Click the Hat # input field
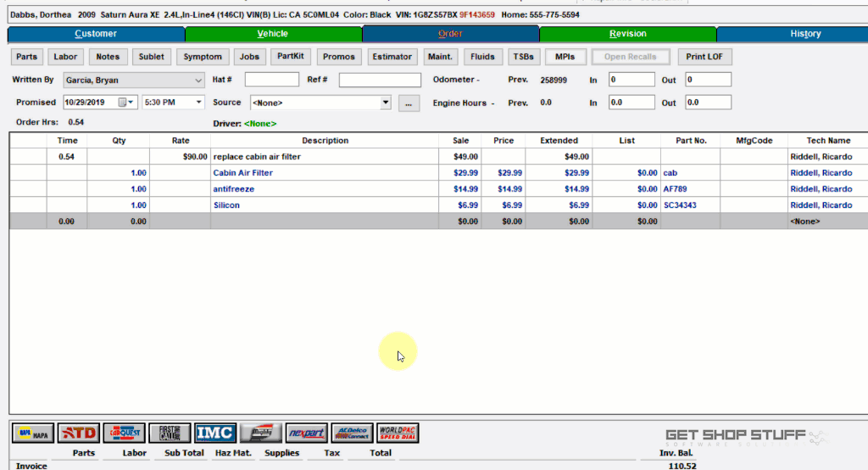Viewport: 868px width, 470px height. click(271, 80)
